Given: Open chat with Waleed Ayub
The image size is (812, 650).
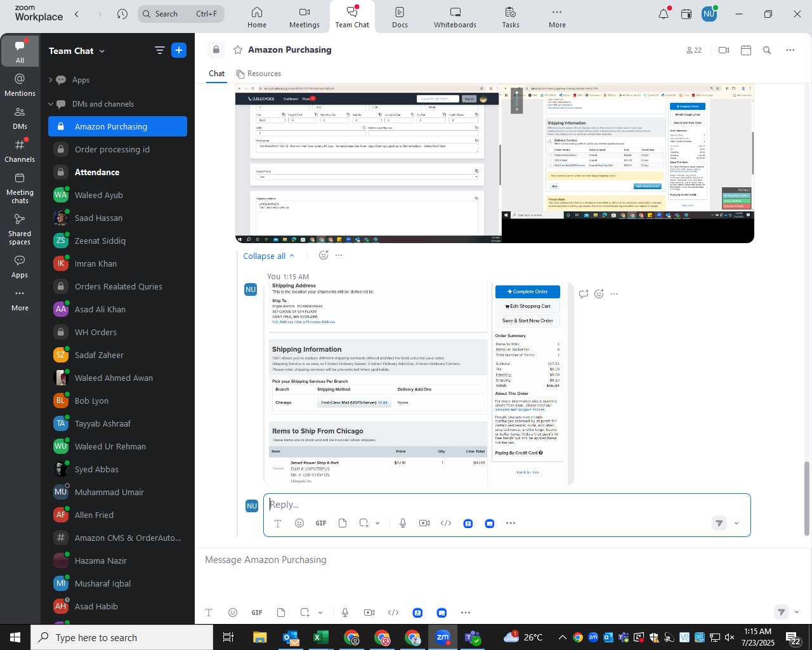Looking at the screenshot, I should click(x=118, y=195).
